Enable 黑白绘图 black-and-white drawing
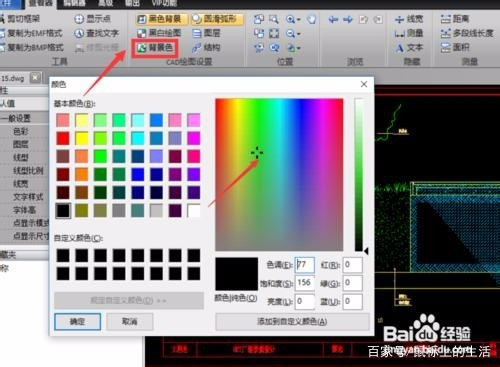The height and width of the screenshot is (367, 500). pos(159,33)
